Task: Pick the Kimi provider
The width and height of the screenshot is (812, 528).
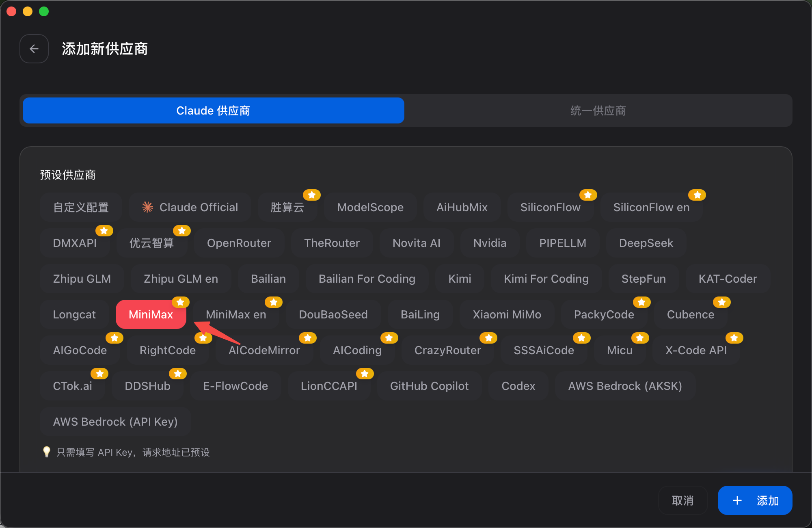Action: (x=460, y=279)
